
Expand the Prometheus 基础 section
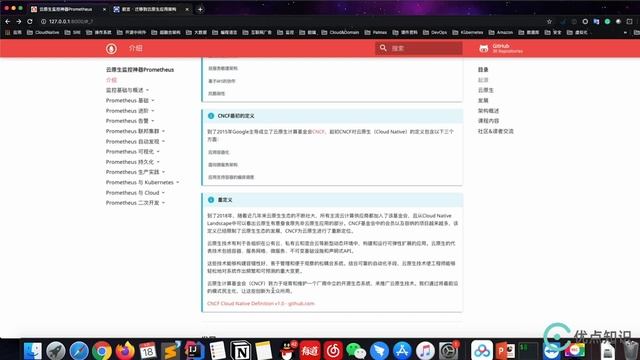pos(130,100)
